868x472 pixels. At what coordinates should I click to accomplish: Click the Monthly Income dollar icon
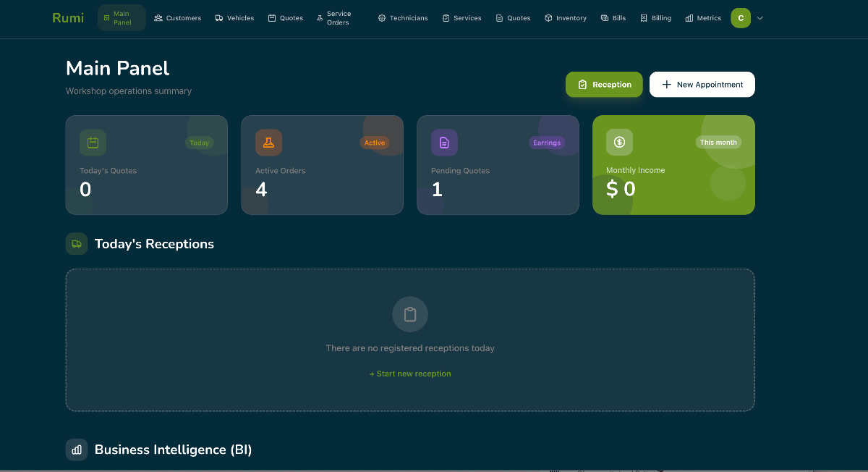(x=619, y=143)
